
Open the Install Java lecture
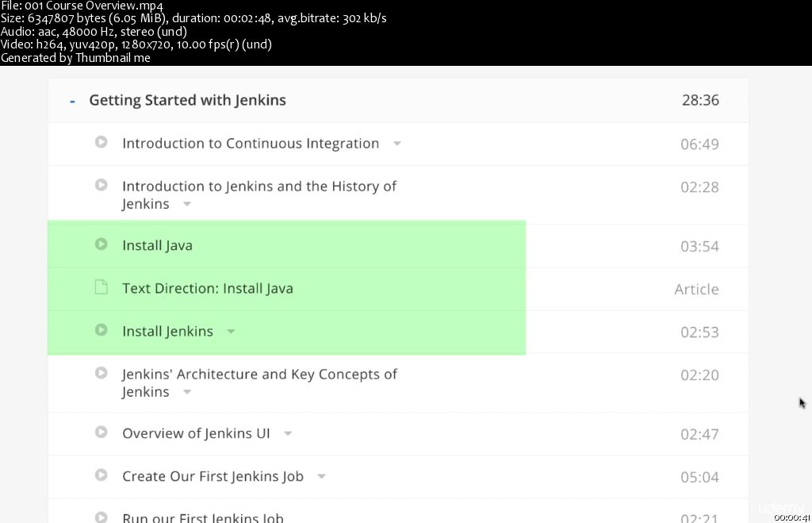pyautogui.click(x=158, y=246)
